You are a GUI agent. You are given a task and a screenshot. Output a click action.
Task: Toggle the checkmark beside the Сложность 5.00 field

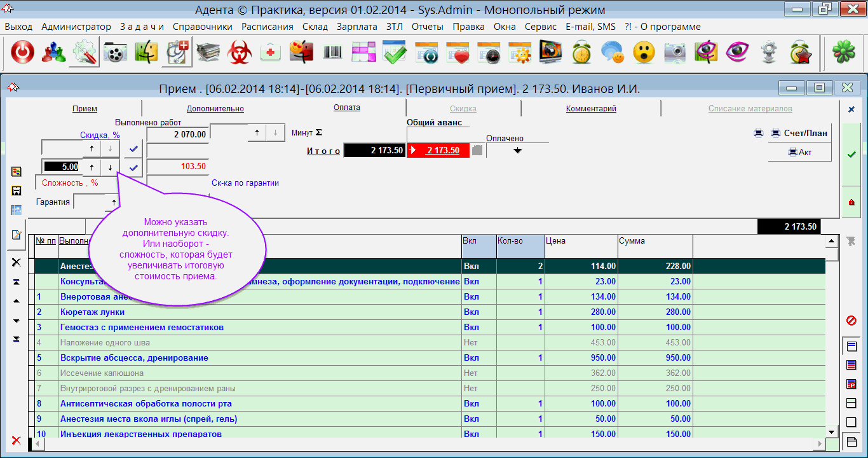[x=133, y=167]
